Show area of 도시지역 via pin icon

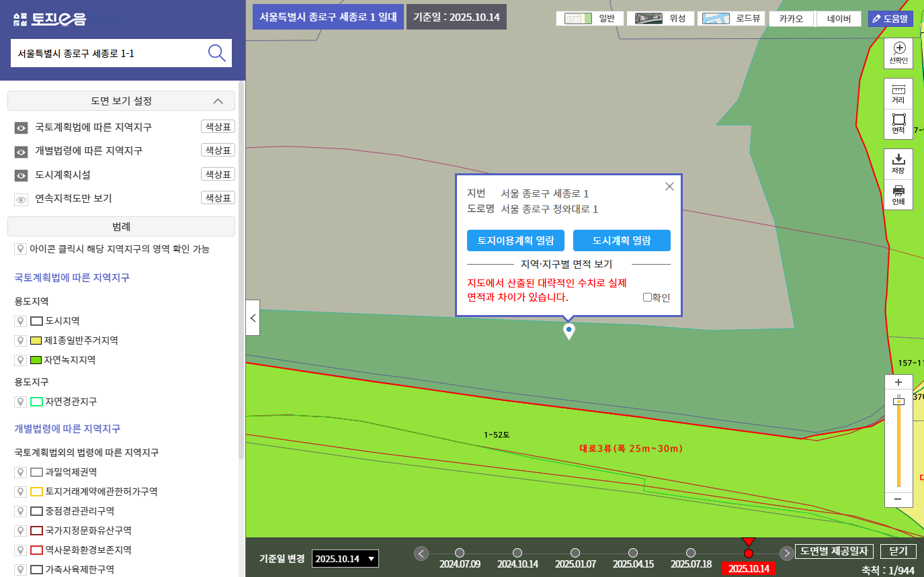21,321
